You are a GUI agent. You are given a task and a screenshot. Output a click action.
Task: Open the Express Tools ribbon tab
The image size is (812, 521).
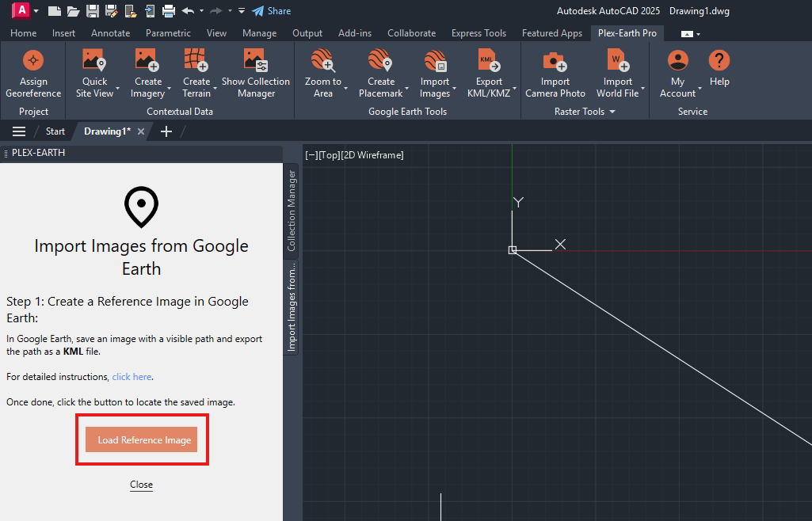tap(478, 33)
